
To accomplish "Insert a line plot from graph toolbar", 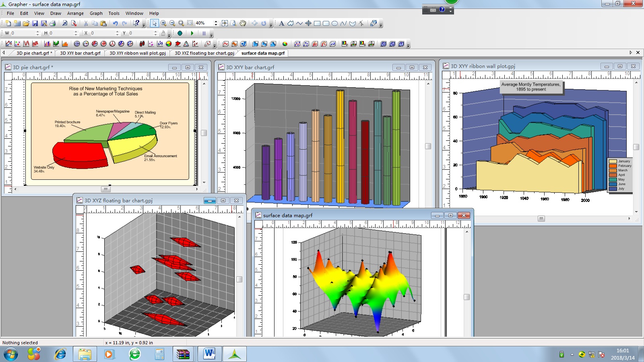I will pyautogui.click(x=8, y=44).
